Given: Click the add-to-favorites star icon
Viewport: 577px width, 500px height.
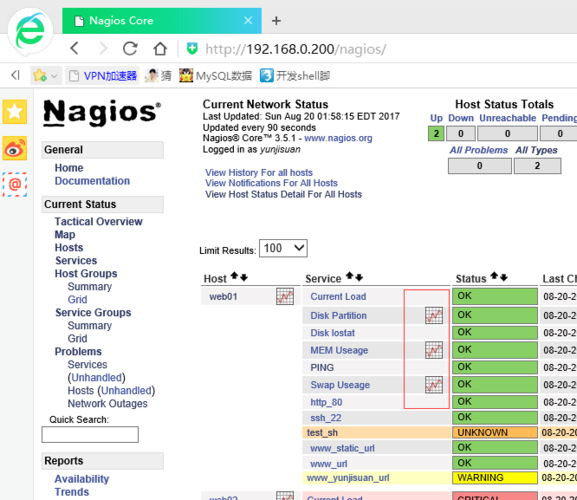Looking at the screenshot, I should pyautogui.click(x=39, y=76).
